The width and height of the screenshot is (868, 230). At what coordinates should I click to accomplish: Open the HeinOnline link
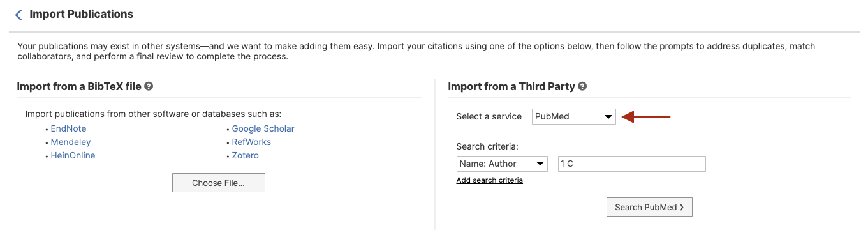pos(73,155)
